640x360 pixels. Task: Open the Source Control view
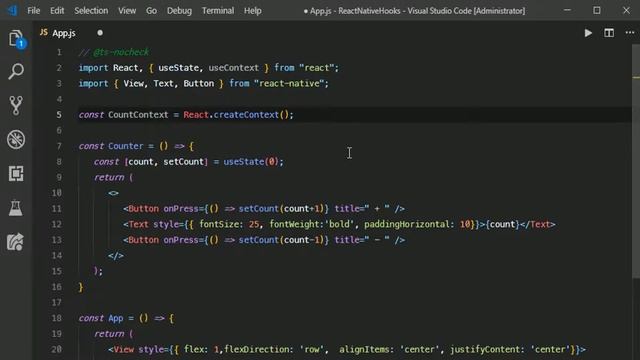[16, 105]
